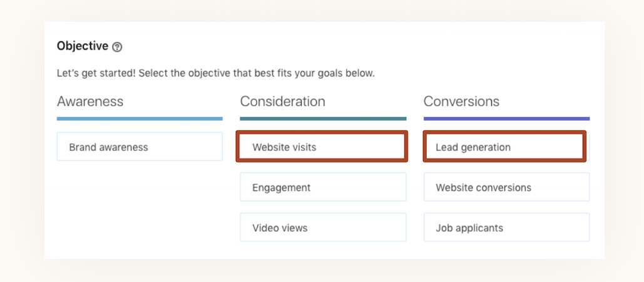Click the Objective help question mark icon
This screenshot has width=644, height=282.
[117, 47]
